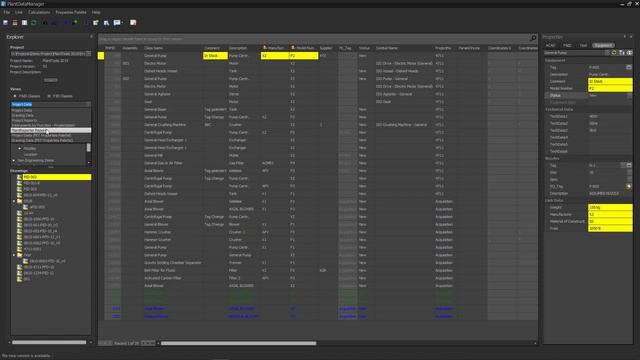This screenshot has height=360, width=640.
Task: Select the yellow In Stock grid cell
Action: (215, 56)
